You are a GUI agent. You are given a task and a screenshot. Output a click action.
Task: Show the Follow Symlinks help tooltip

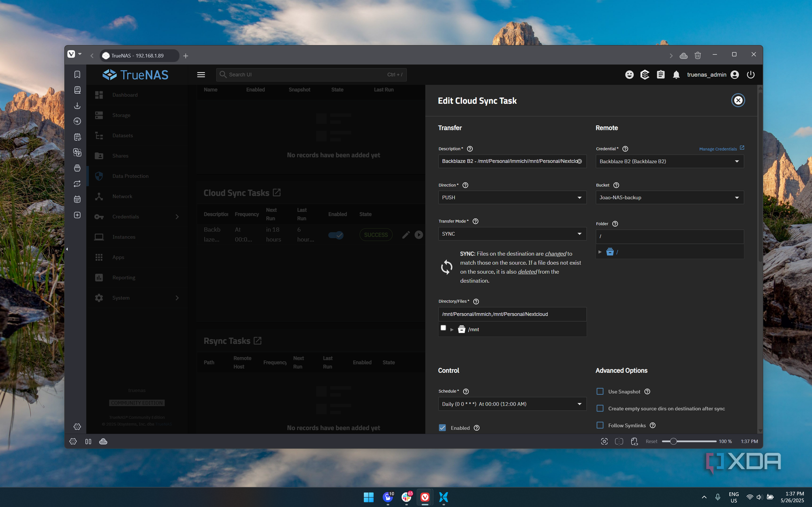click(x=653, y=425)
